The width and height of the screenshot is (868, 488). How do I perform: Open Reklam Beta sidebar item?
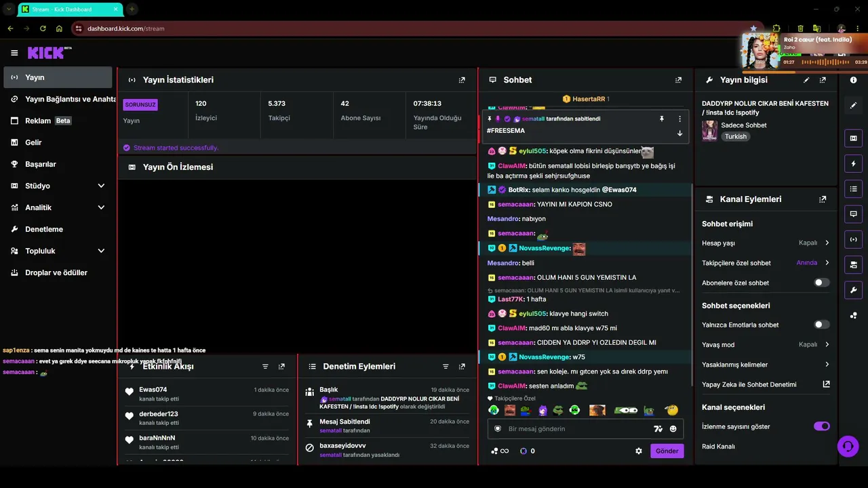pyautogui.click(x=58, y=121)
